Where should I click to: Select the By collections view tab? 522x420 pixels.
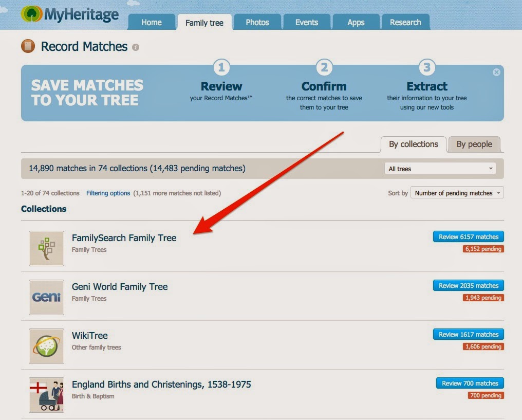[414, 144]
